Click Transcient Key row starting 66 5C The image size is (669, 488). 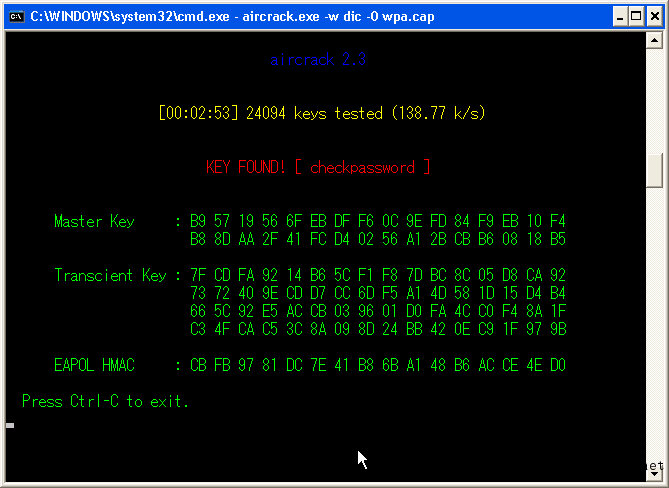[x=378, y=311]
